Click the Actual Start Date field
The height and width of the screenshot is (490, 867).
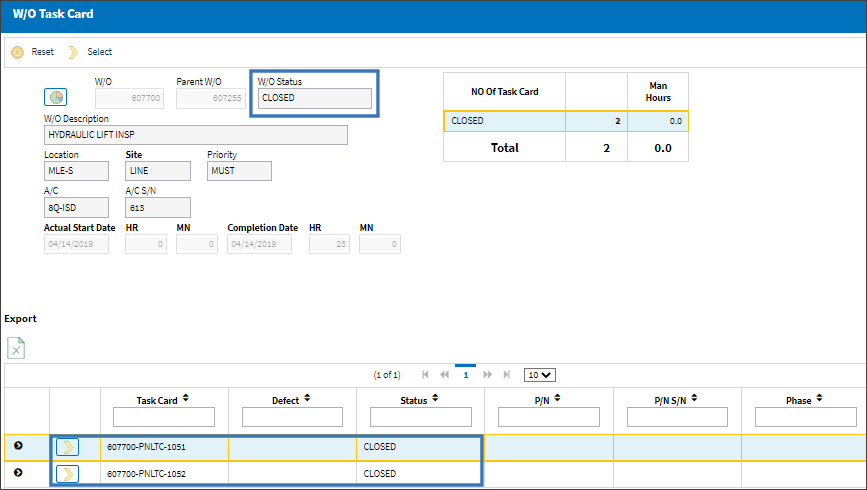(x=76, y=244)
